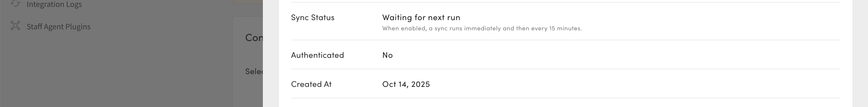Click the Sync Status field label
Viewport: 868px width, 107px height.
pyautogui.click(x=312, y=17)
